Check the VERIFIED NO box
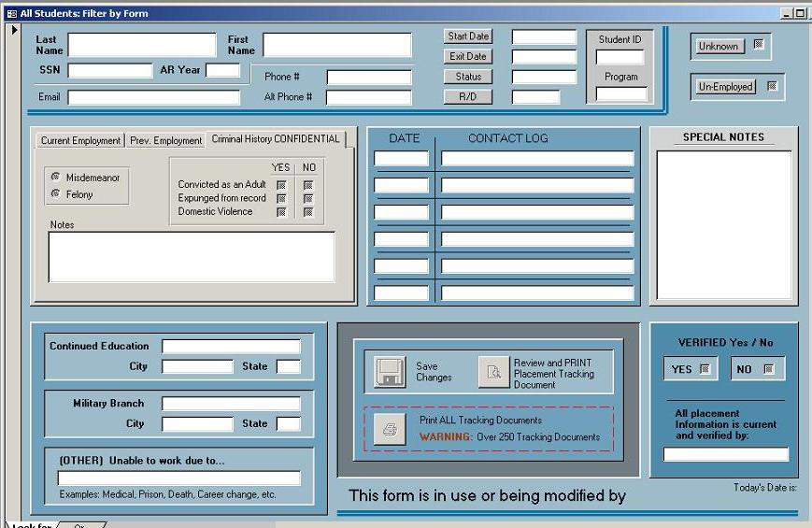812x528 pixels. (x=768, y=369)
